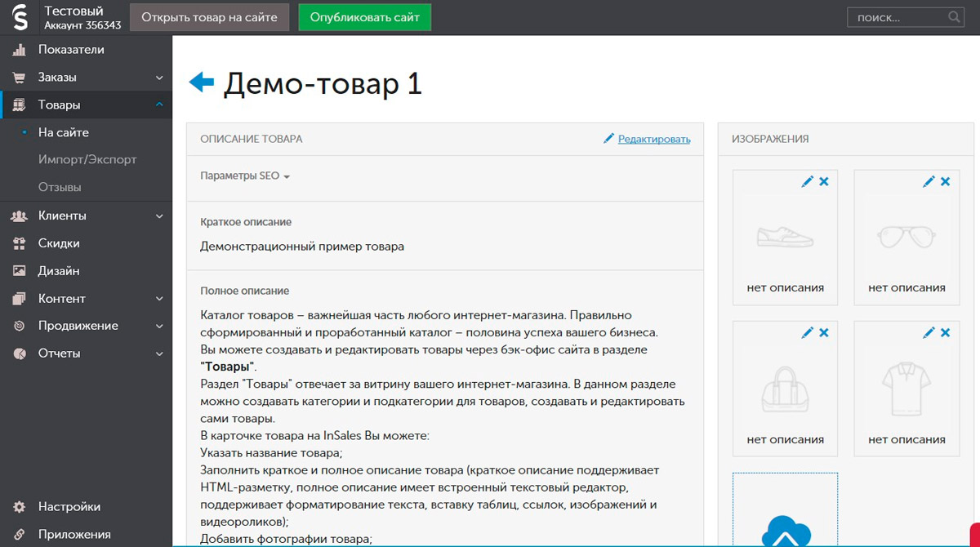Screen dimensions: 980x547
Task: Click the Дизайн picture icon
Action: 20,271
